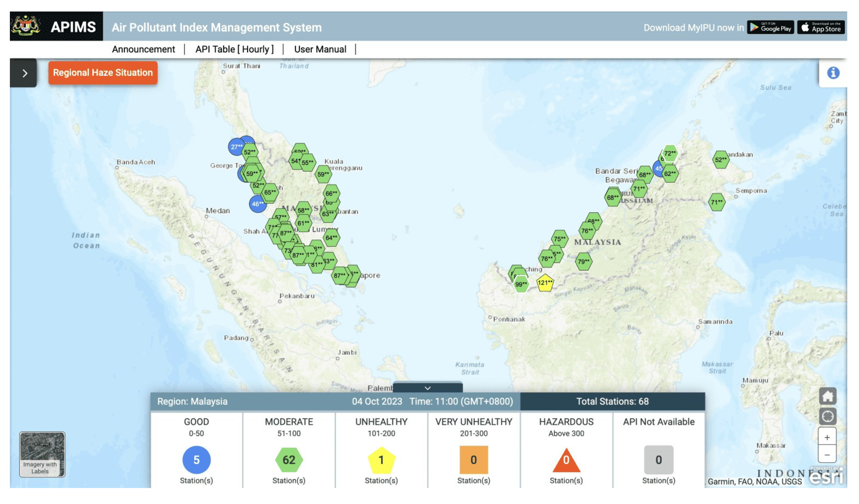Collapse the station summary panel chevron
859x504 pixels.
click(427, 388)
